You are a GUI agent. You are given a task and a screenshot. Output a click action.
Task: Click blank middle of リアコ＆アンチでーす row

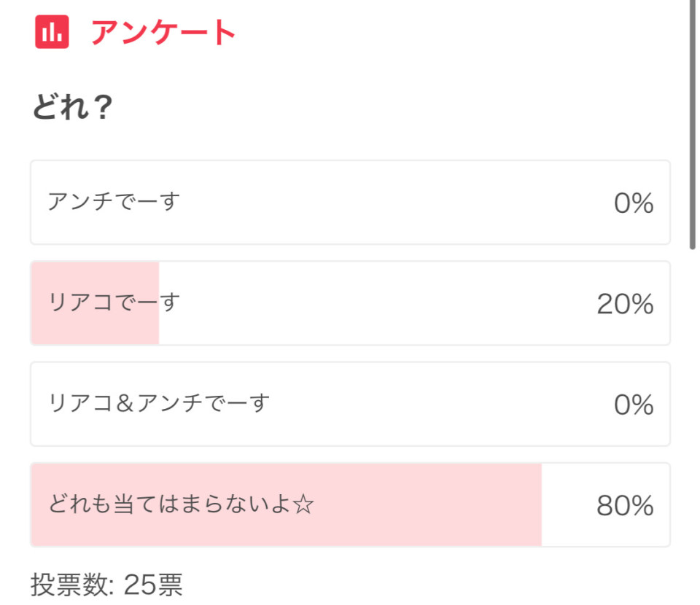pyautogui.click(x=437, y=404)
